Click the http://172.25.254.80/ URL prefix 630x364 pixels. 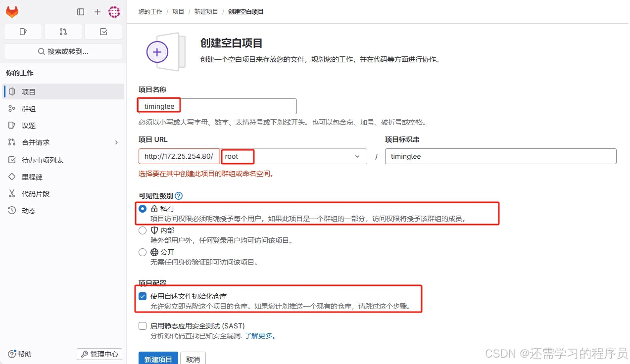tap(179, 156)
